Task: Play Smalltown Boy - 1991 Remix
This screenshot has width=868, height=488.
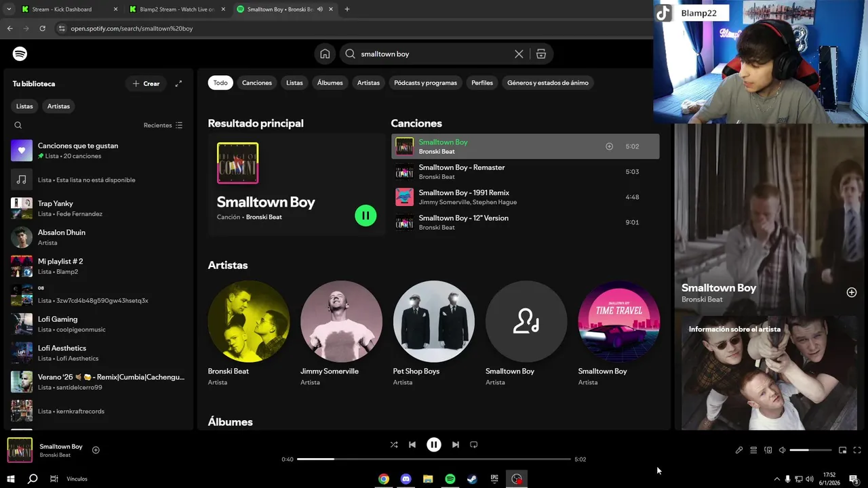Action: click(x=525, y=197)
